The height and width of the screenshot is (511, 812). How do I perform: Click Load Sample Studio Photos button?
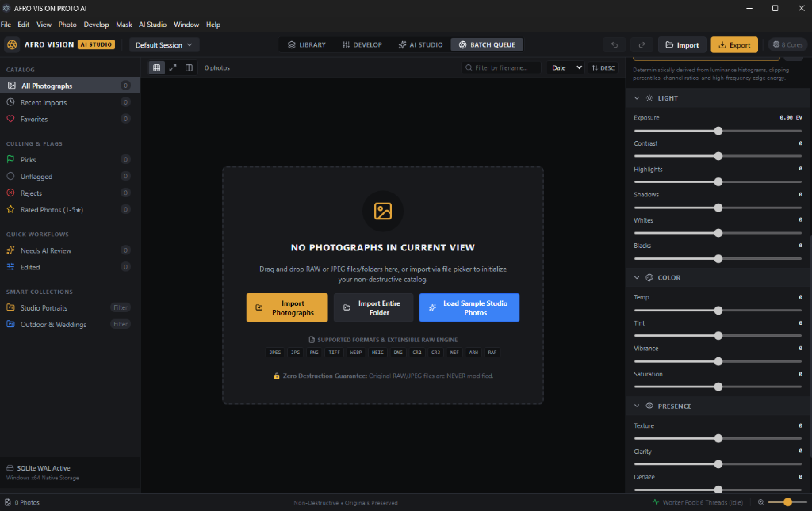point(469,307)
